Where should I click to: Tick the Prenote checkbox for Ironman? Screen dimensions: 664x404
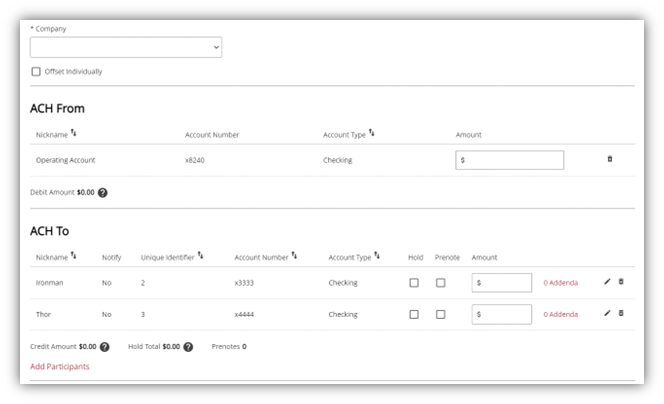(440, 283)
